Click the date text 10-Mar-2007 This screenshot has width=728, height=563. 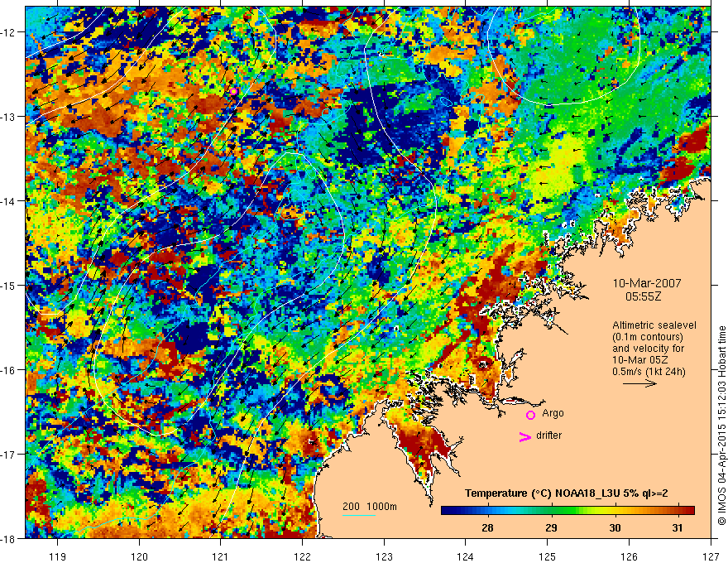(x=647, y=283)
